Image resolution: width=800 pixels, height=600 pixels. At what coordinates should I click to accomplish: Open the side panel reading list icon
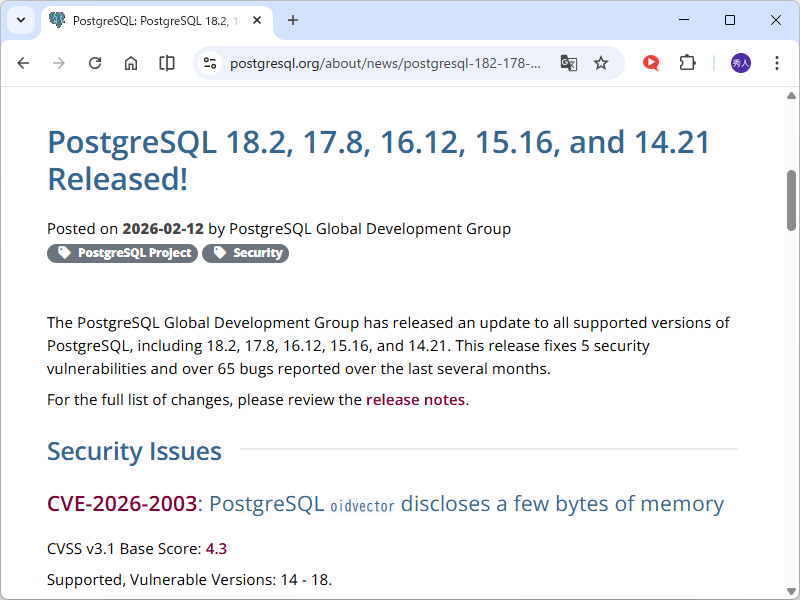coord(166,62)
